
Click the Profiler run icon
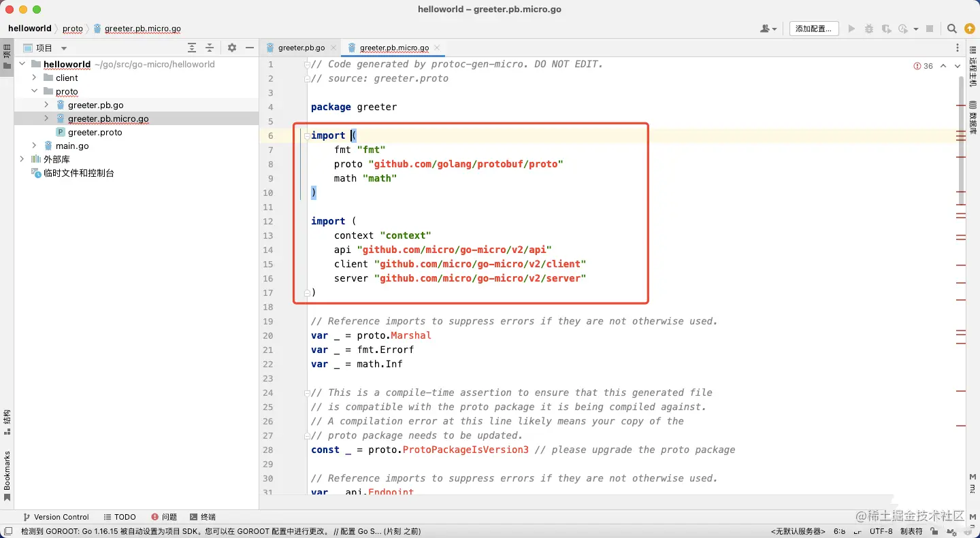903,29
